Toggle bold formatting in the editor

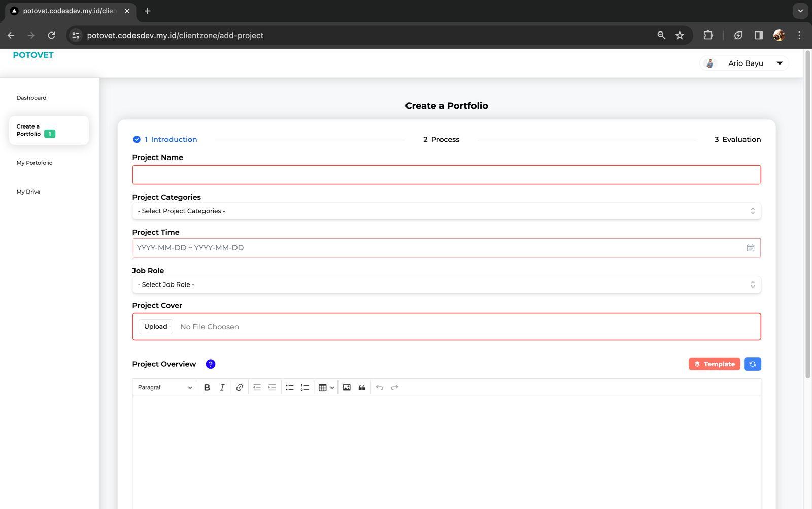(207, 387)
